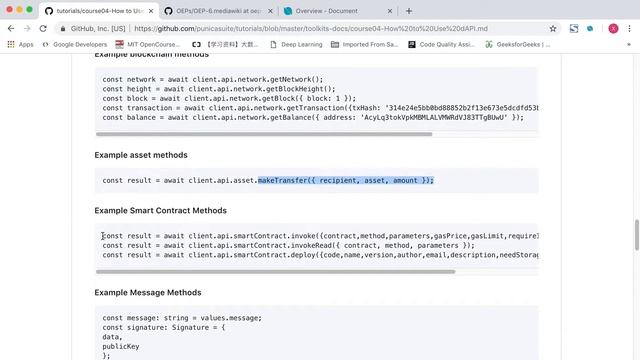Screen dimensions: 640x360
Task: Open the Imported From Sa... bookmarks folder
Action: pos(364,44)
